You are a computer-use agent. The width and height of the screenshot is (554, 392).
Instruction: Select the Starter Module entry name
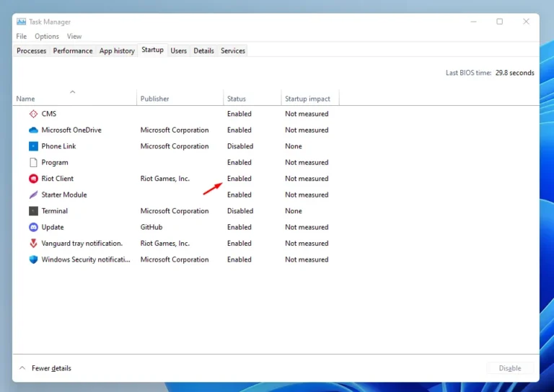pyautogui.click(x=64, y=195)
